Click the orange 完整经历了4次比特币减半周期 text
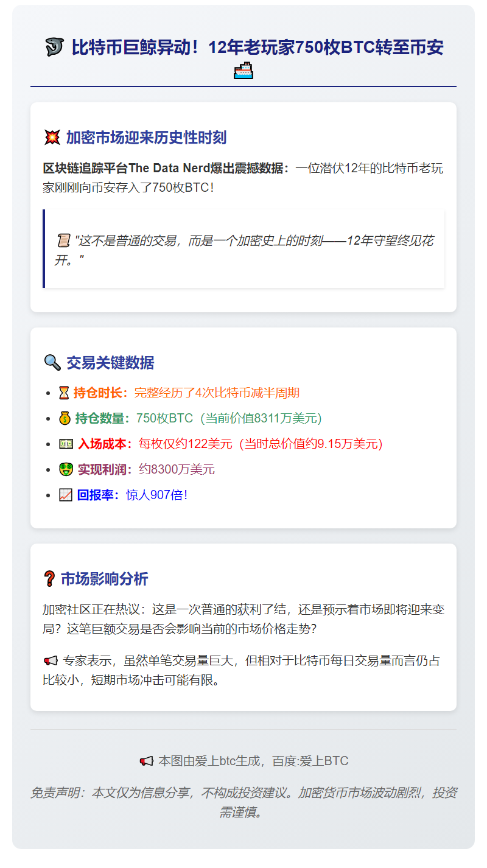Image resolution: width=487 pixels, height=868 pixels. pos(217,393)
